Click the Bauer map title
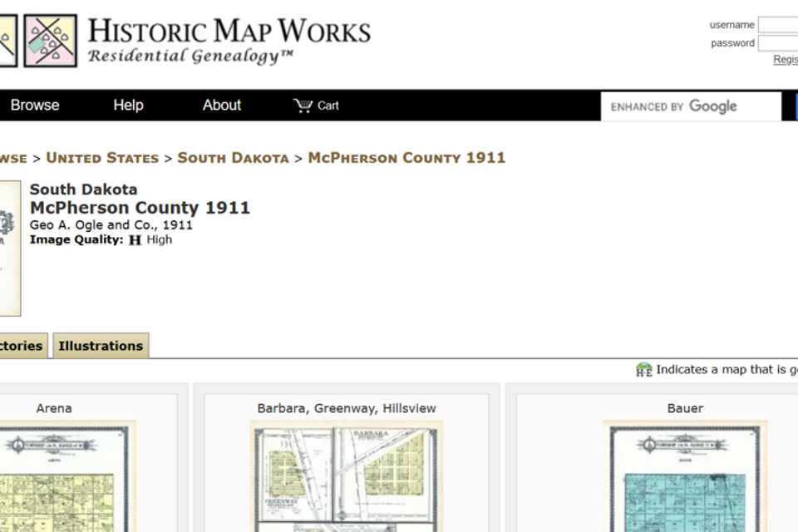 [685, 408]
